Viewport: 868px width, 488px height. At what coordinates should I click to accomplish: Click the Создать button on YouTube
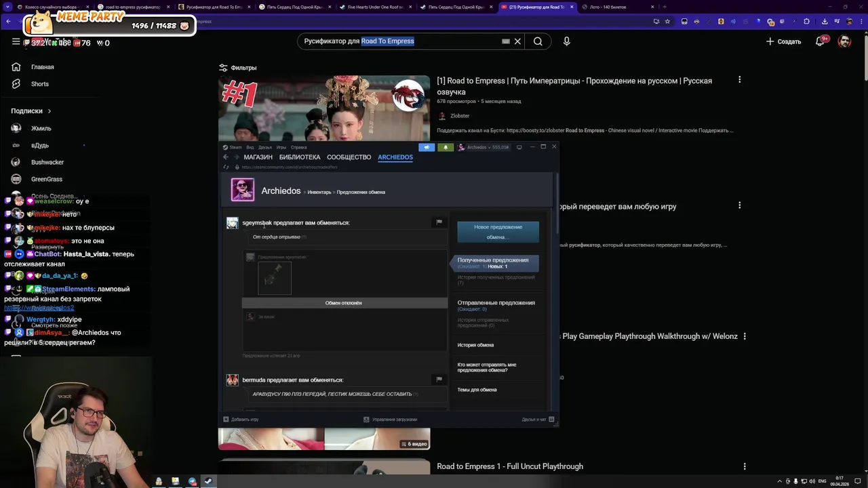coord(784,41)
